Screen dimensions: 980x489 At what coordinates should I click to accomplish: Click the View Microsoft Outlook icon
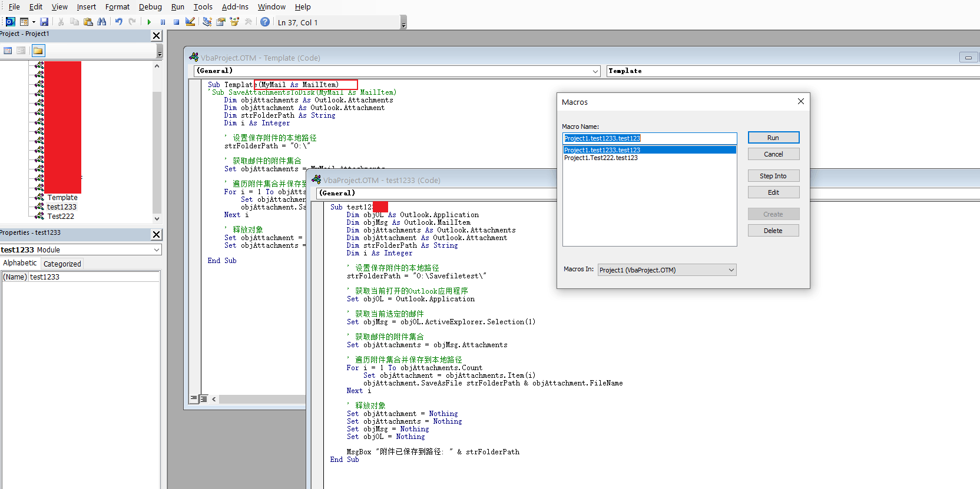[10, 22]
